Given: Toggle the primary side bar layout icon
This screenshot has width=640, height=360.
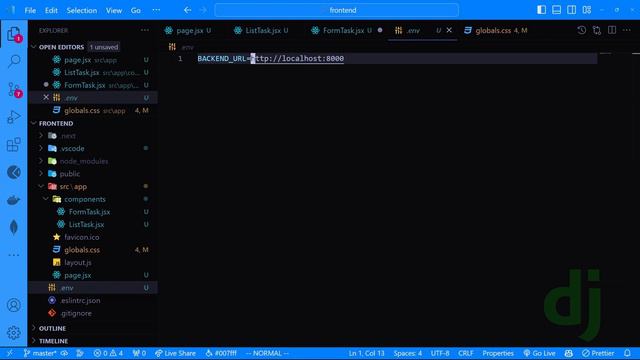Looking at the screenshot, I should pyautogui.click(x=541, y=10).
